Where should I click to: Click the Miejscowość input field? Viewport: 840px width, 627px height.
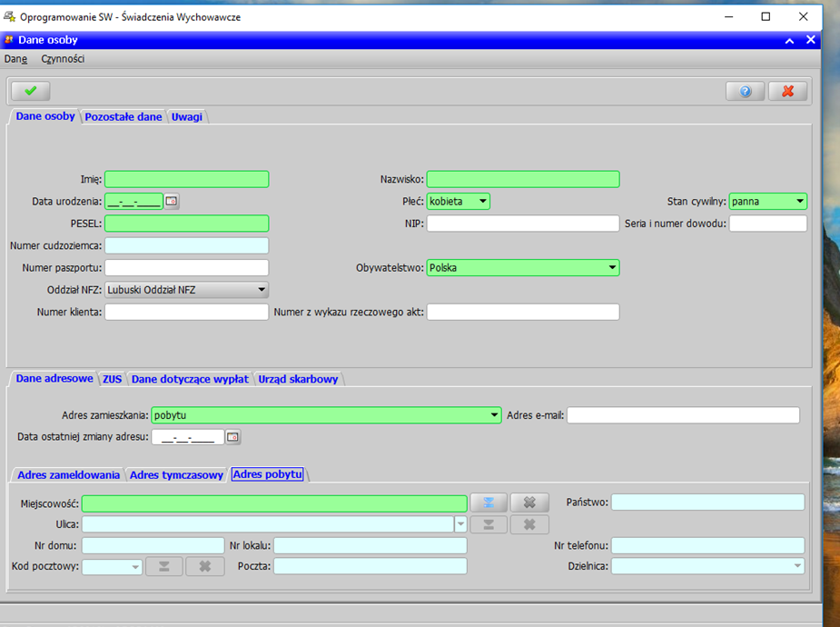point(274,503)
